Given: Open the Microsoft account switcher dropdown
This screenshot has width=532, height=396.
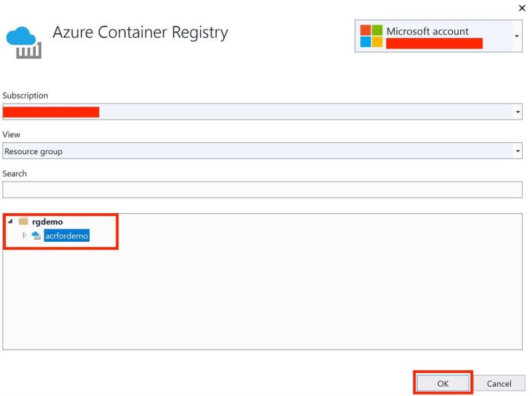Looking at the screenshot, I should click(518, 35).
